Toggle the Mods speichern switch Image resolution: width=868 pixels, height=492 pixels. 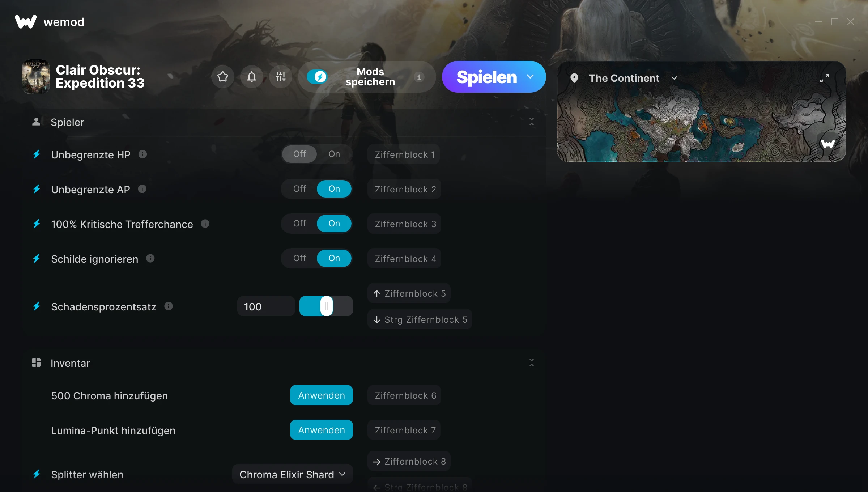(x=317, y=77)
